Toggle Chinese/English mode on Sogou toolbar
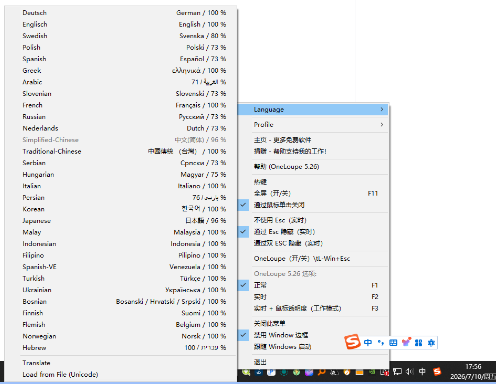This screenshot has width=496, height=385. tap(368, 343)
